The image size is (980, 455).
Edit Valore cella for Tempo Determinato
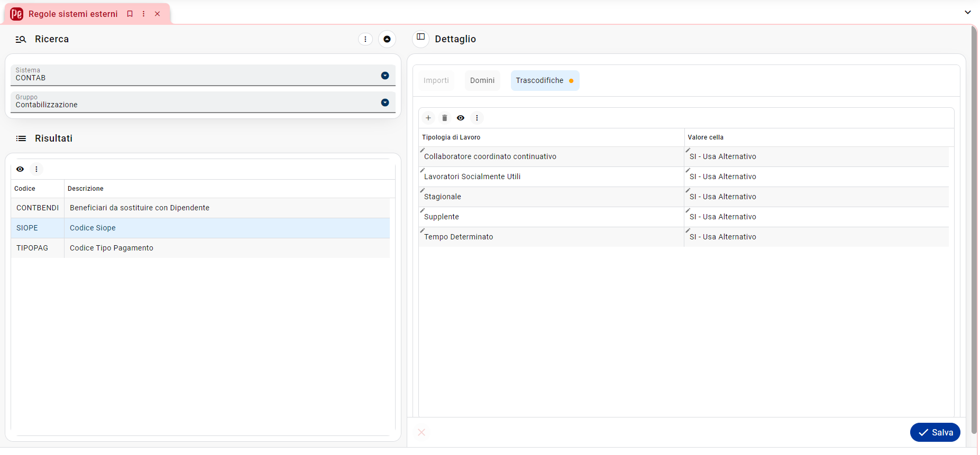click(817, 237)
